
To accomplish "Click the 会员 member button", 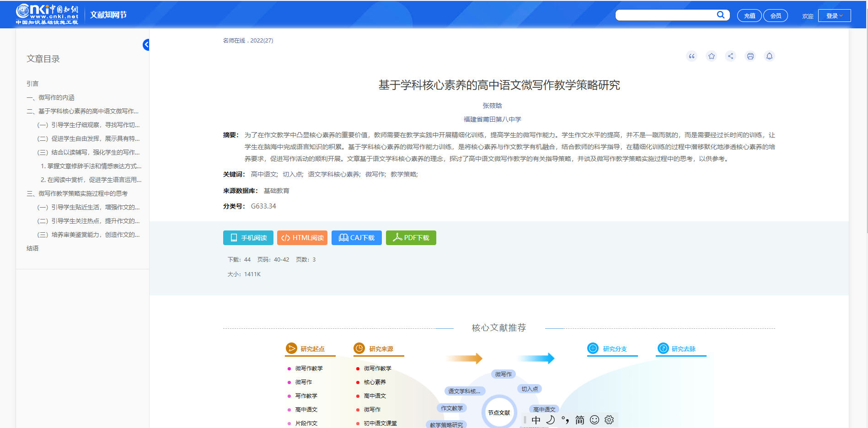I will pos(776,16).
